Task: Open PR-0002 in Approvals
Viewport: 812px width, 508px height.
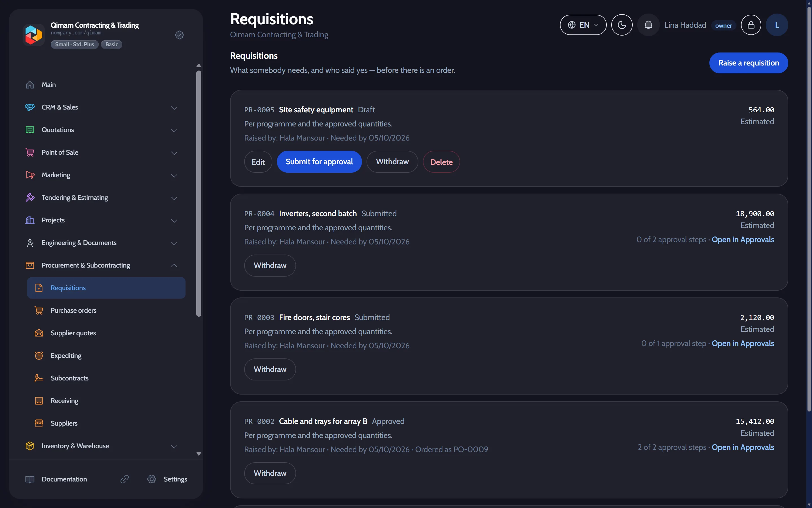Action: pyautogui.click(x=743, y=447)
